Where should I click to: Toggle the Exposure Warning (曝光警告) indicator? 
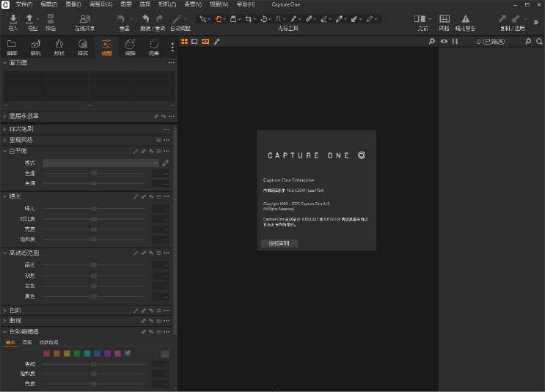[465, 18]
